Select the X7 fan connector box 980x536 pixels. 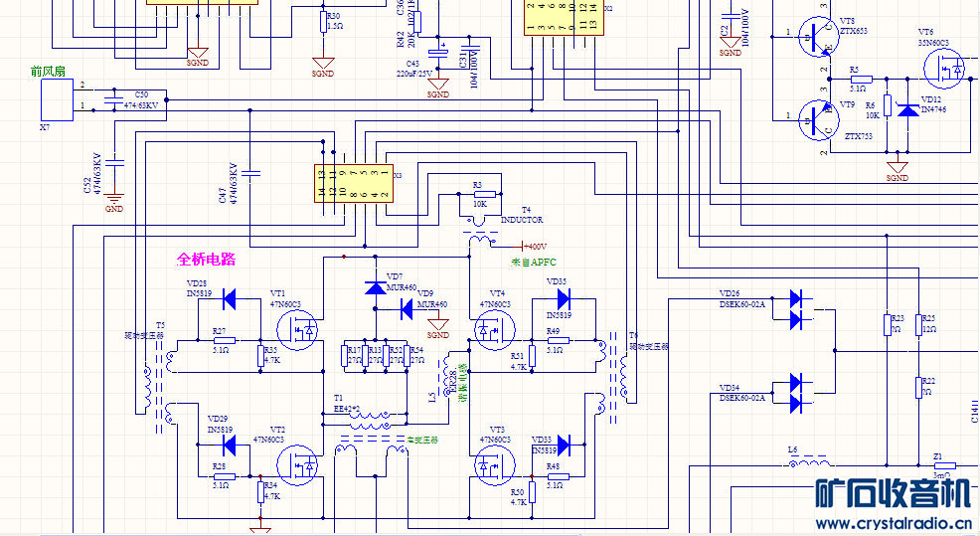pyautogui.click(x=57, y=99)
